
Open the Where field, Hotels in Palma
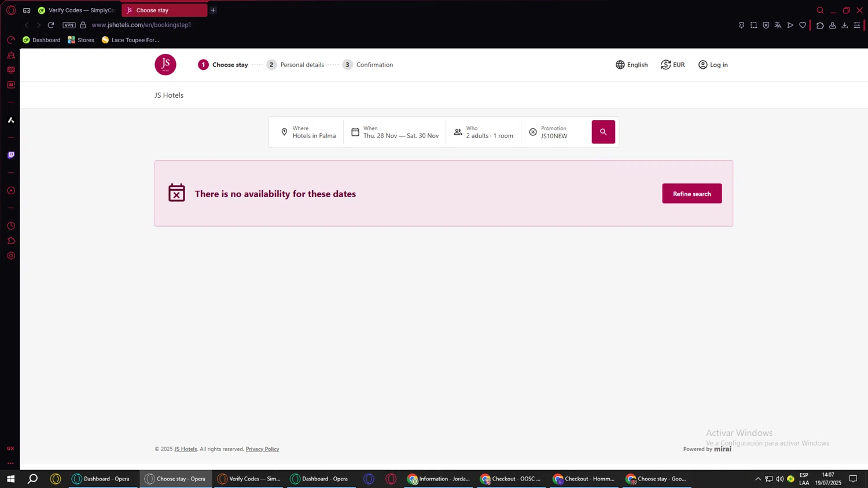point(308,132)
